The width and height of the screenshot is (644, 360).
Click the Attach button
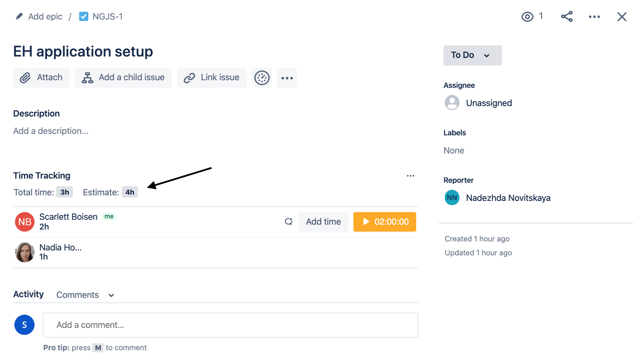click(42, 77)
